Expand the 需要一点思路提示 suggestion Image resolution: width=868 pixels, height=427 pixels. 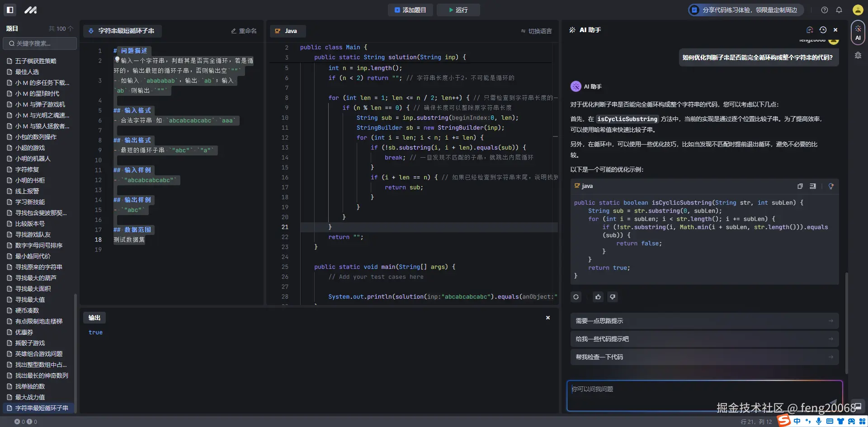704,321
